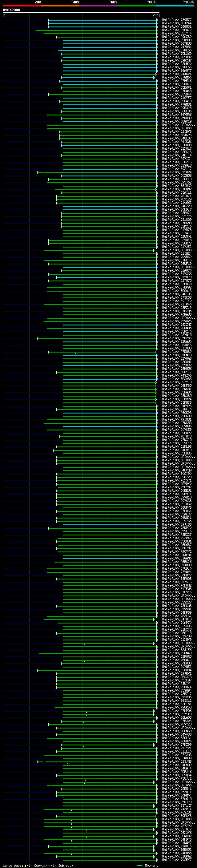The height and width of the screenshot is (868, 197).
Task: Select hit UniRef100_B4UL37
Action: pyautogui.click(x=177, y=139)
